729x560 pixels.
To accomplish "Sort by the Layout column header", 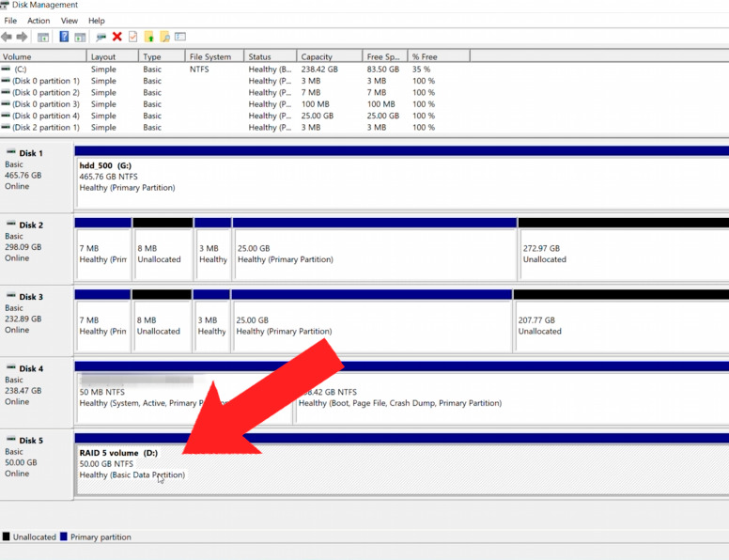I will point(113,56).
